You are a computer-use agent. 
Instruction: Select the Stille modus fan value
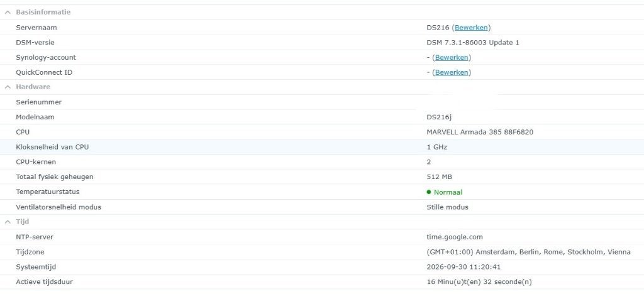pyautogui.click(x=447, y=207)
